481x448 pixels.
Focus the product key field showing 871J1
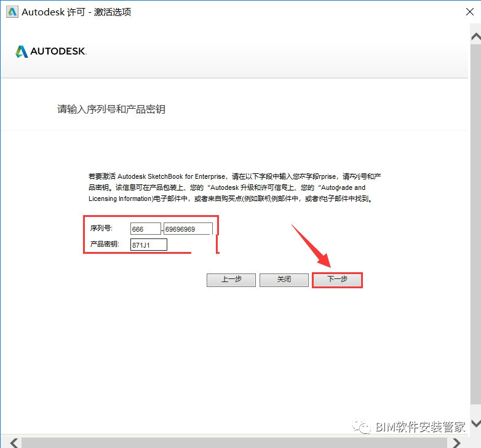point(149,245)
